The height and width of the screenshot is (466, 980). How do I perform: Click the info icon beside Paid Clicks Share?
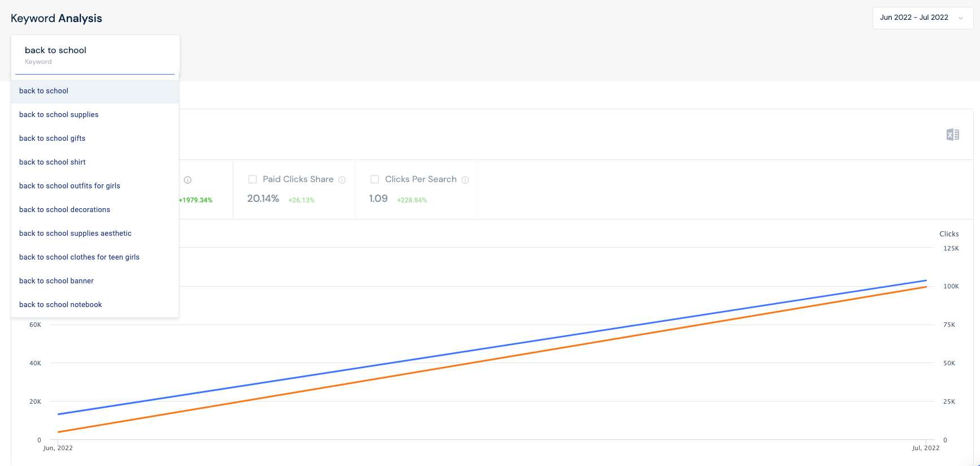tap(342, 180)
